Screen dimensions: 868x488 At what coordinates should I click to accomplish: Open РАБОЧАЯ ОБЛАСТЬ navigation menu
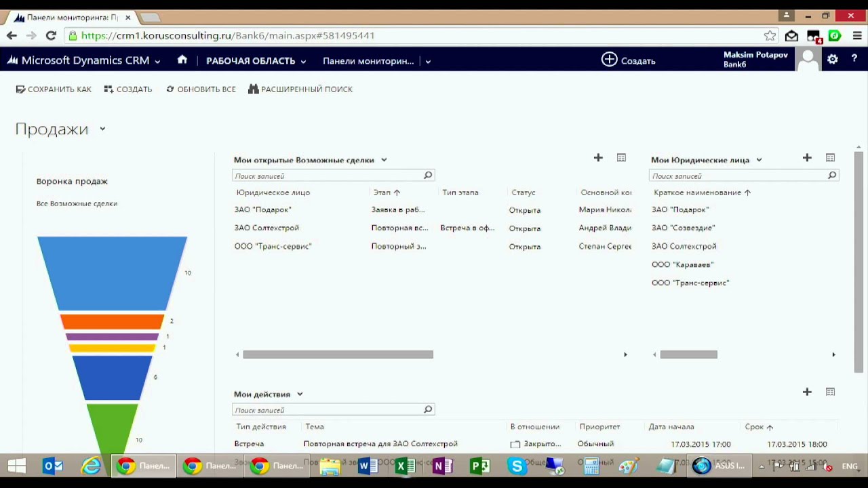coord(250,61)
